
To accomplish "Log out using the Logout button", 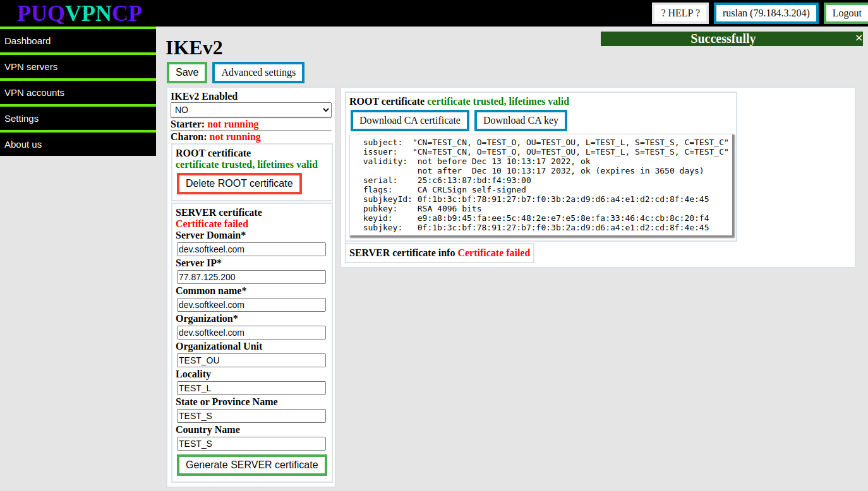I will (847, 13).
